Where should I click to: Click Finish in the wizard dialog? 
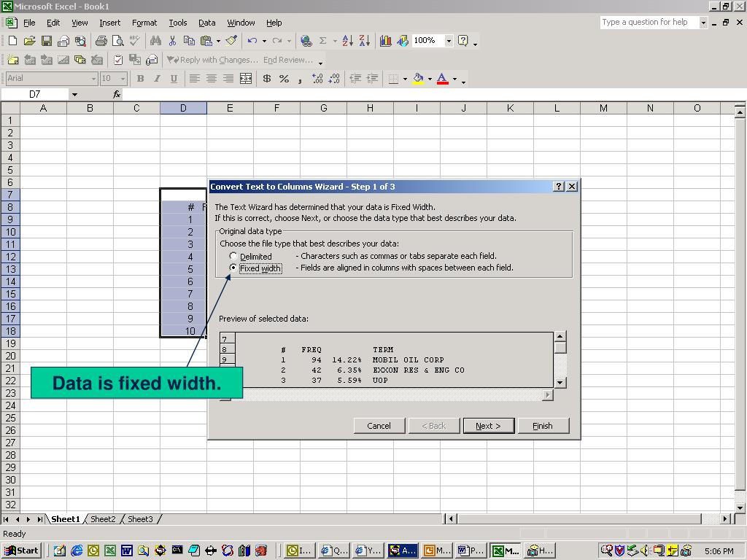543,426
